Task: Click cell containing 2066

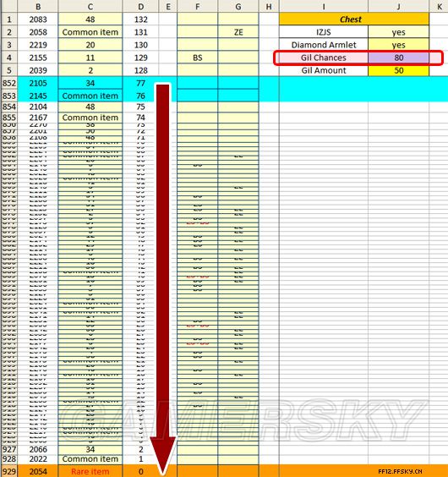Action: [x=38, y=449]
